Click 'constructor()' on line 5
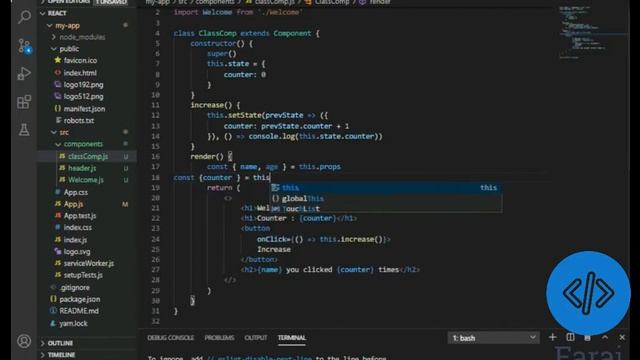 pos(218,43)
